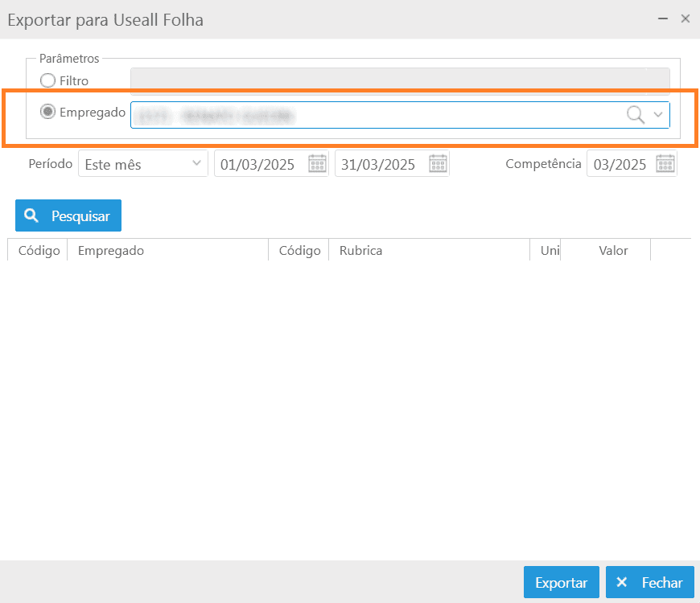Click the Exportar button

point(561,582)
